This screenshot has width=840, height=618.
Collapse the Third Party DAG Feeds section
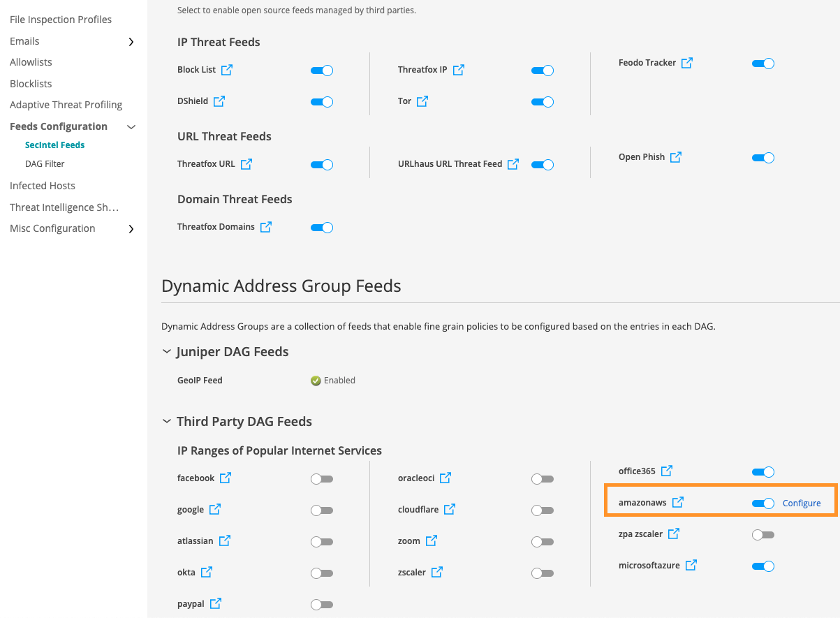[x=167, y=422]
